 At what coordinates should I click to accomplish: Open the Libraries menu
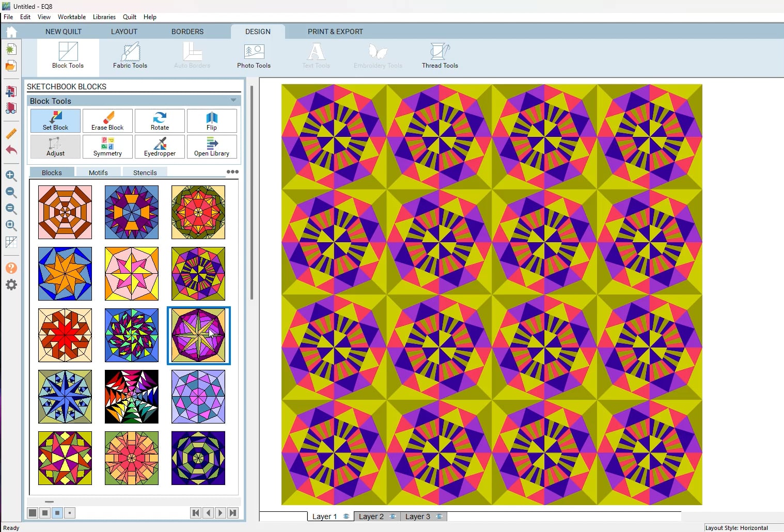(x=104, y=17)
